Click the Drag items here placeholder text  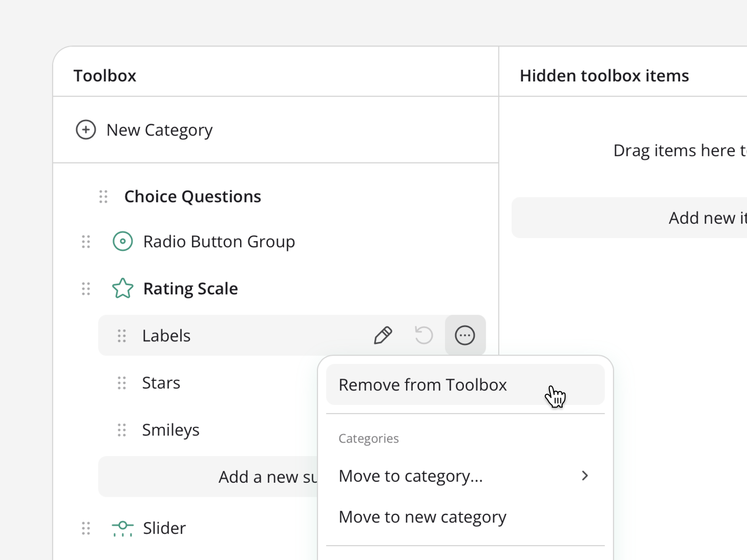[680, 150]
